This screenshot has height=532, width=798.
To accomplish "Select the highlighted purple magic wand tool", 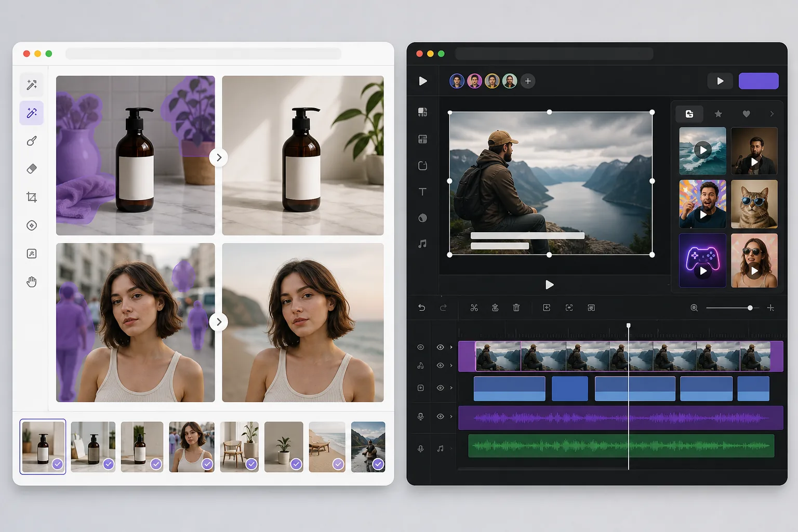I will (x=32, y=113).
